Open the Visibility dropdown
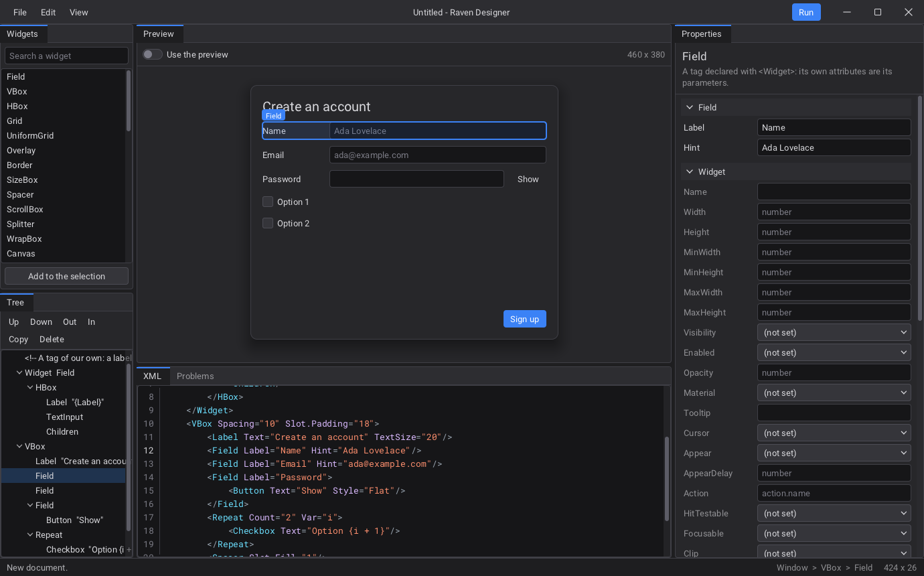Viewport: 924px width, 576px height. [x=834, y=332]
